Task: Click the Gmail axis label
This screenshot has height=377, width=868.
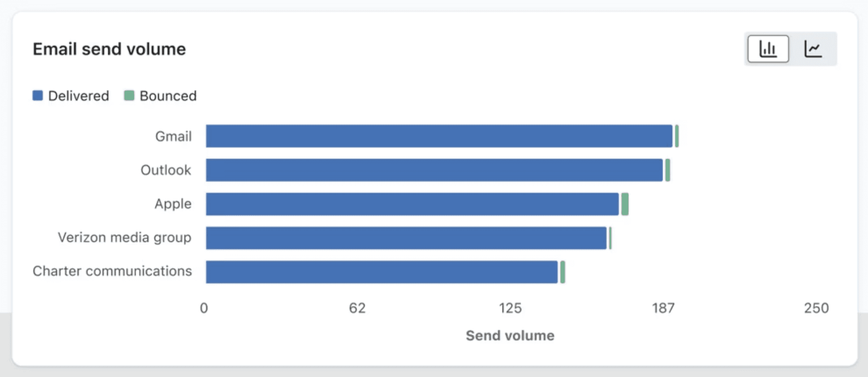Action: (x=174, y=136)
